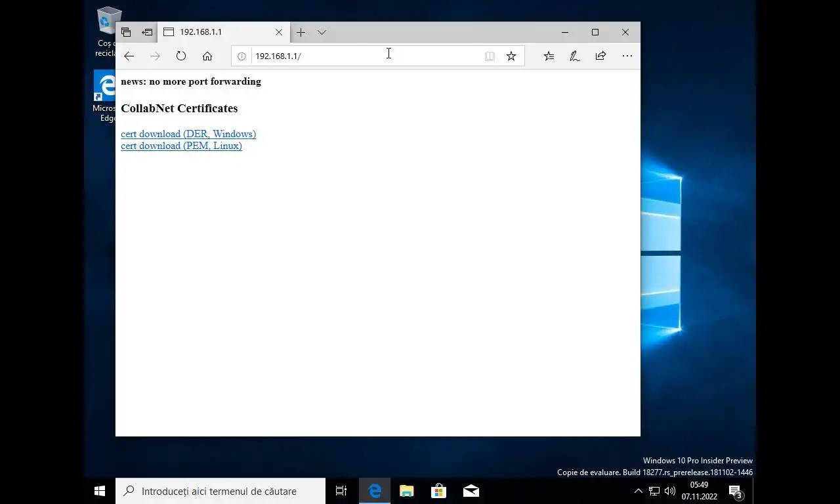
Task: Click the news: no more port forwarding text
Action: click(x=191, y=81)
